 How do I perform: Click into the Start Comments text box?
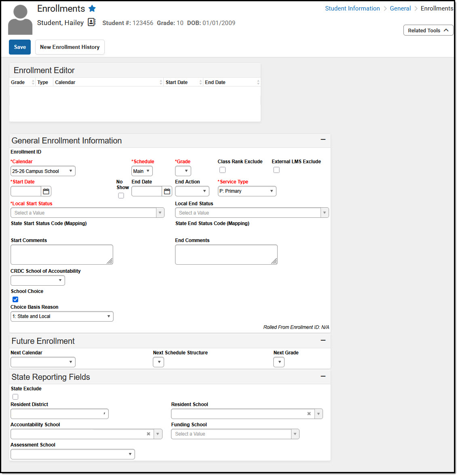click(61, 255)
